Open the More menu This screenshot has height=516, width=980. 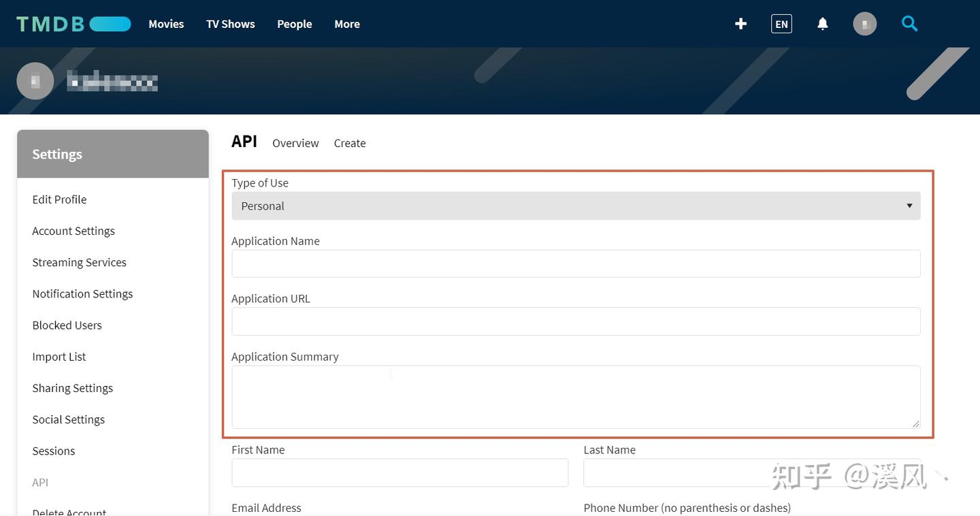point(347,24)
